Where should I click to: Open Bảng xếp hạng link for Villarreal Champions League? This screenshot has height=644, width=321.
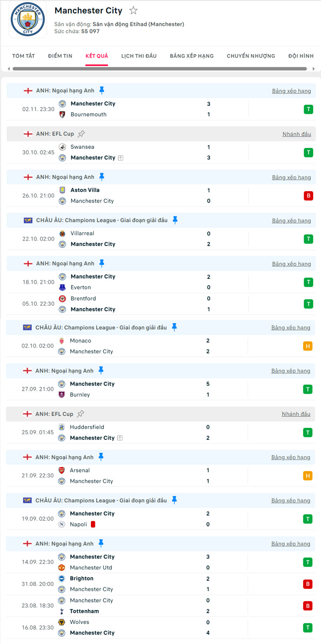[x=291, y=221]
